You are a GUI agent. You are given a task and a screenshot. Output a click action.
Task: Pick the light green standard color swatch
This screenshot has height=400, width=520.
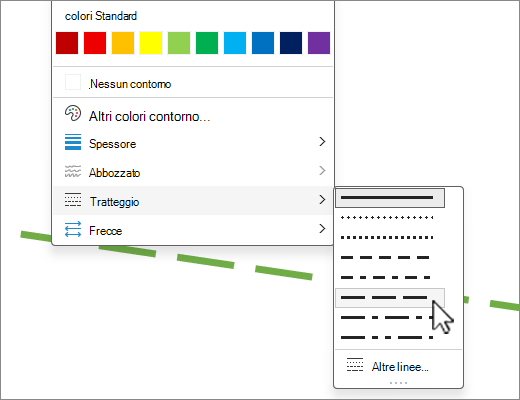point(179,43)
